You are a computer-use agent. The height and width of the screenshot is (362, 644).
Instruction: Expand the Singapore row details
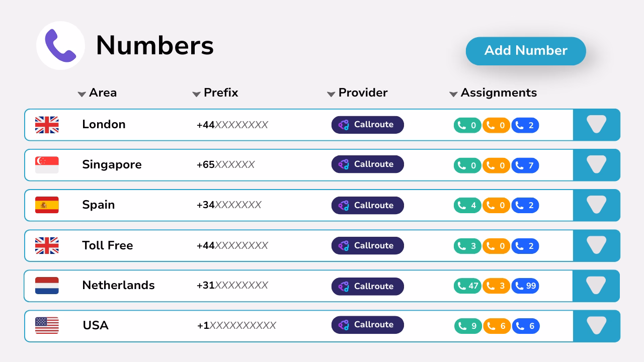click(x=597, y=165)
